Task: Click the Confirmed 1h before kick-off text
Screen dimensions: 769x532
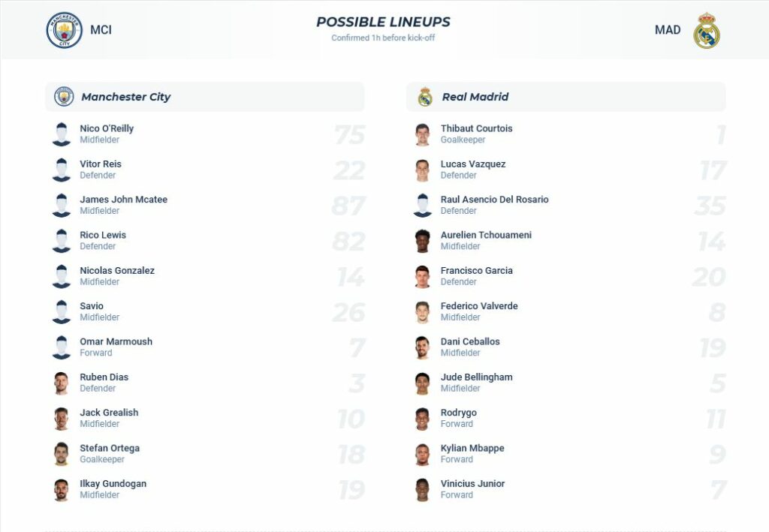Action: tap(383, 37)
